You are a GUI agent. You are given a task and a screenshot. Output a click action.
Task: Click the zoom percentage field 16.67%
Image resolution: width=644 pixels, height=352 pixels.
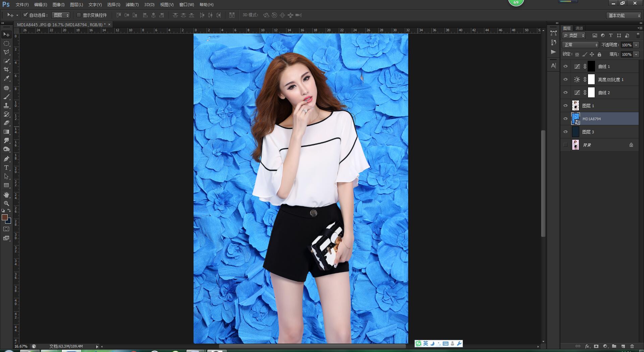(21, 346)
